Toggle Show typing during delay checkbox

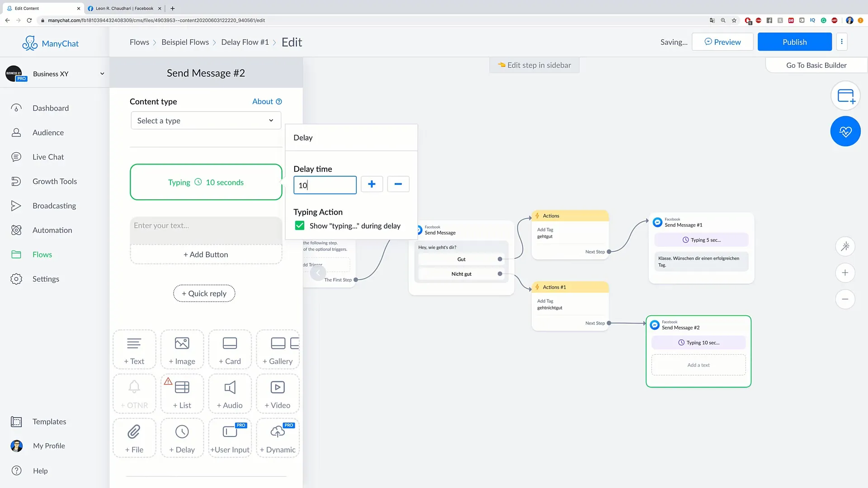point(299,225)
